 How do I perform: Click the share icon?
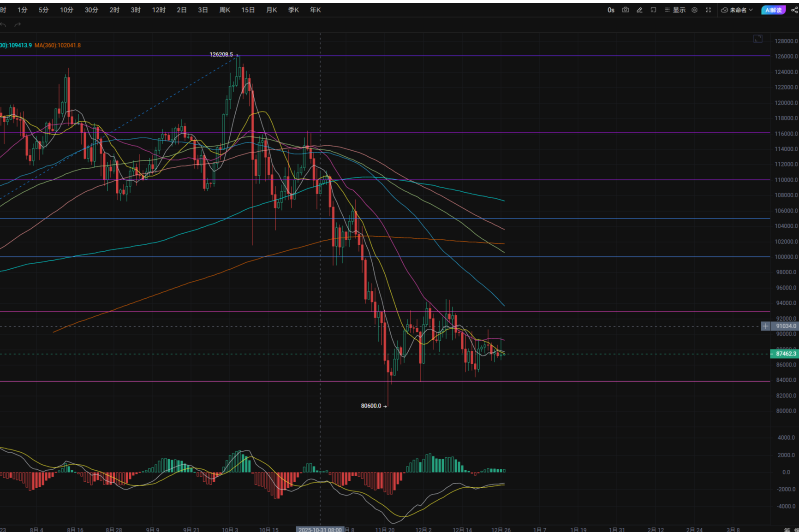794,10
